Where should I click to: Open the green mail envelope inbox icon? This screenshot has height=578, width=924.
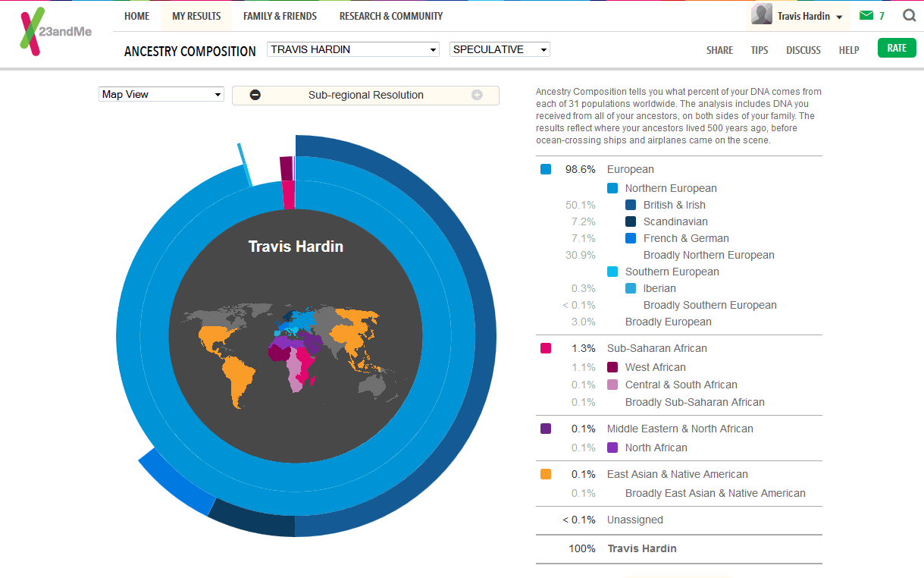866,15
